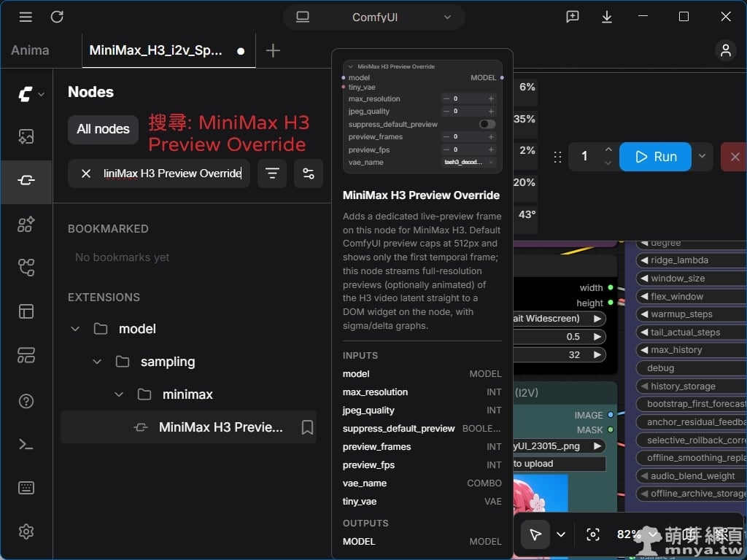Select the canvas pointer select tool

coord(535,534)
